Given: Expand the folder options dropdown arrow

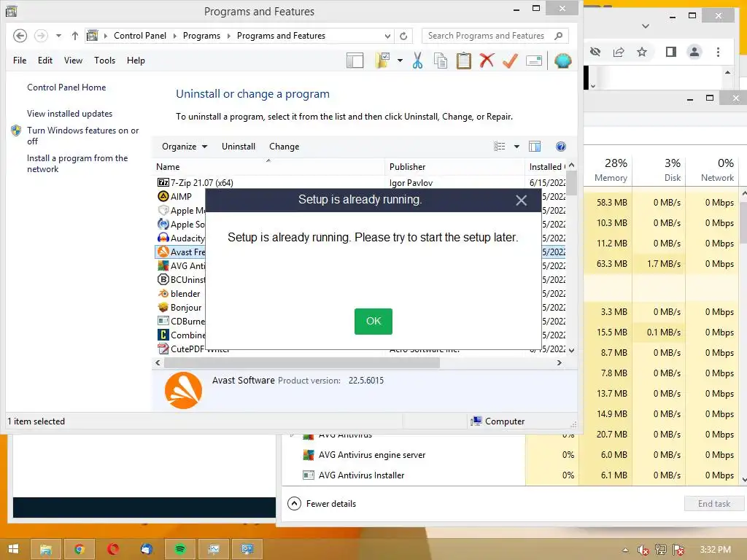Looking at the screenshot, I should [400, 61].
